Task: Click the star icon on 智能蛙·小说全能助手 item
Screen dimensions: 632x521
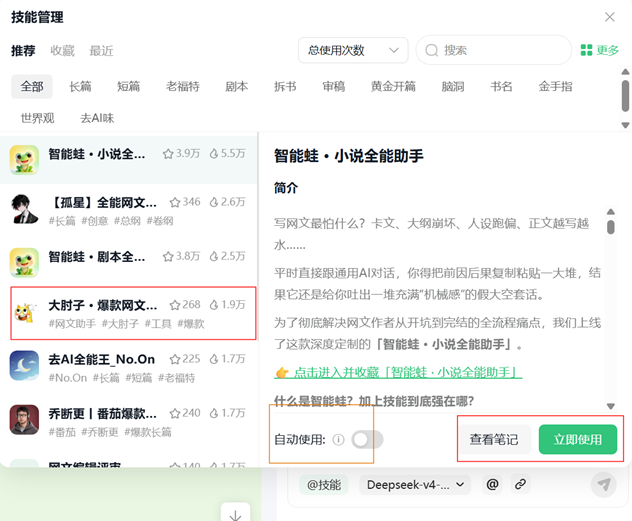Action: coord(168,154)
